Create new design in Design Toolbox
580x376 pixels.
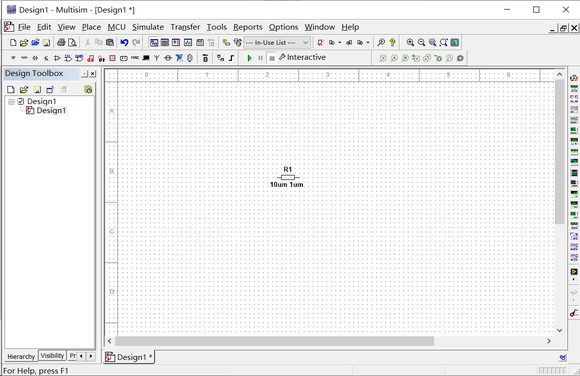[x=11, y=90]
